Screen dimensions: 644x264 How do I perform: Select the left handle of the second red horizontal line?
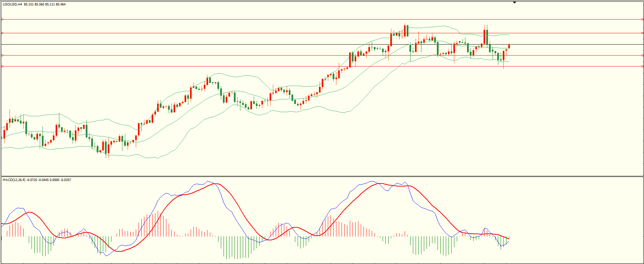point(2,33)
